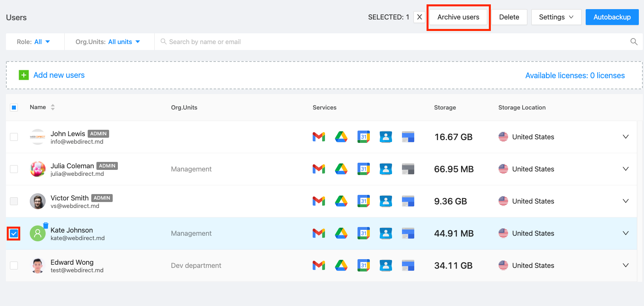Toggle the select-all checkbox in header
The image size is (644, 306).
(x=14, y=108)
